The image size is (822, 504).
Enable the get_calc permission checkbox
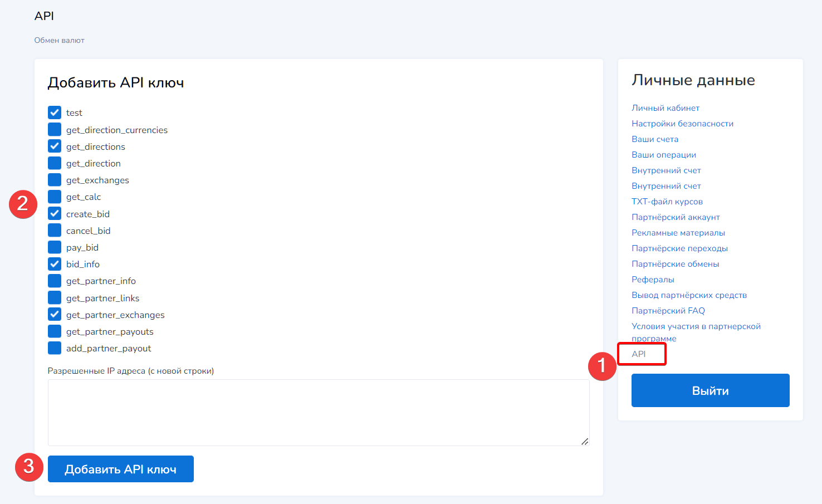[55, 197]
